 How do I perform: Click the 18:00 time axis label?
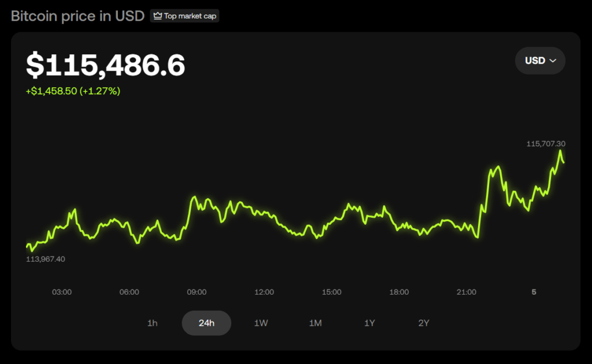click(399, 292)
